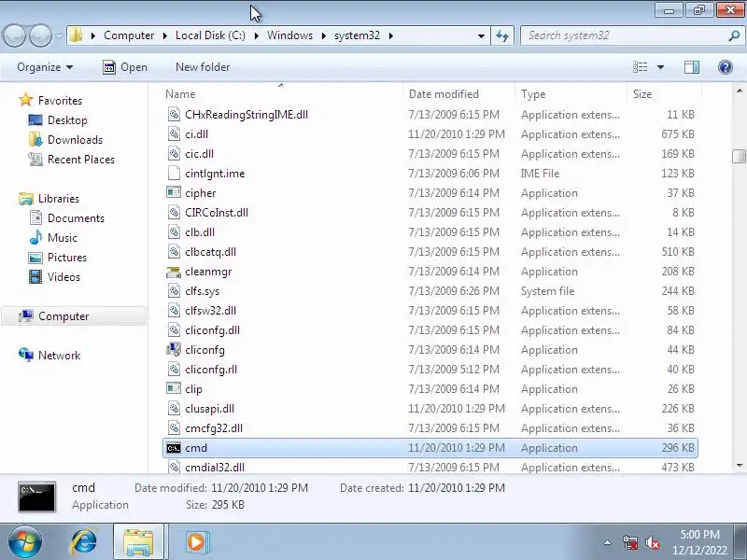
Task: Open the Help question mark icon
Action: point(726,67)
